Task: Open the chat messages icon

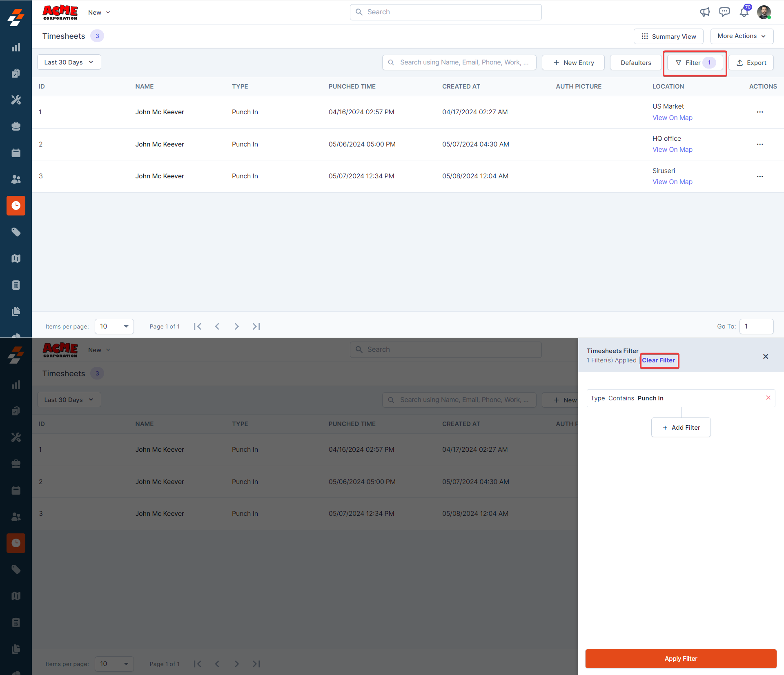Action: [x=724, y=12]
